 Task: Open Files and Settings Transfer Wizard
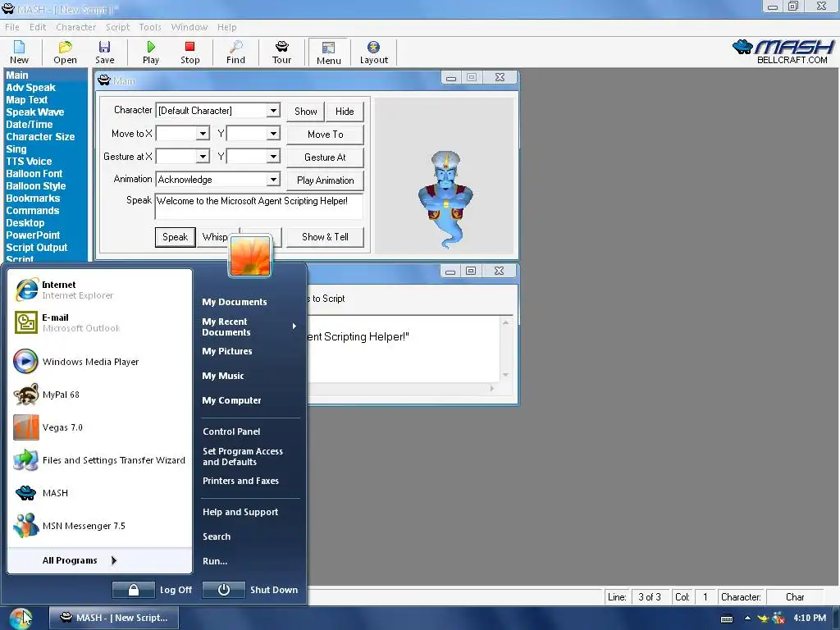100,460
